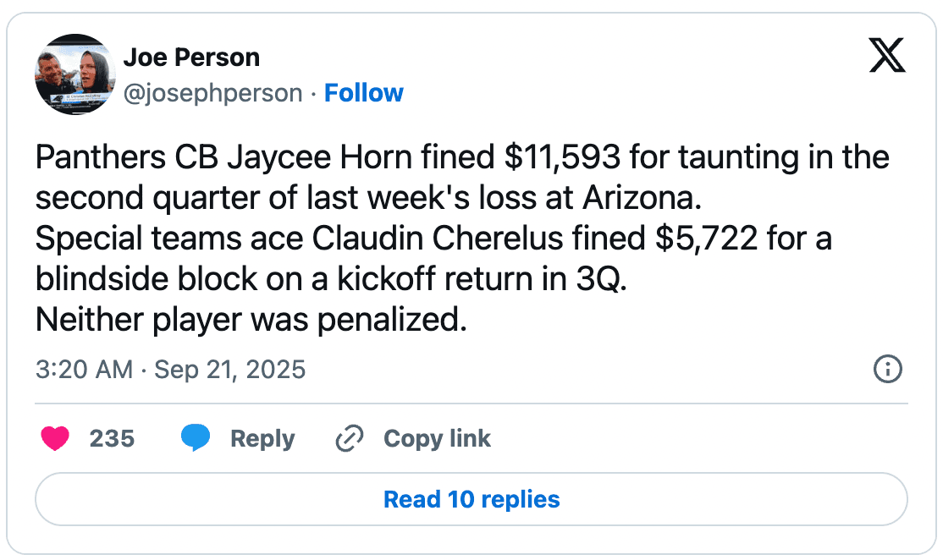Open the 3:20 AM Sep 21, 2025 timestamp
Viewport: 943px width, 560px height.
(x=170, y=370)
